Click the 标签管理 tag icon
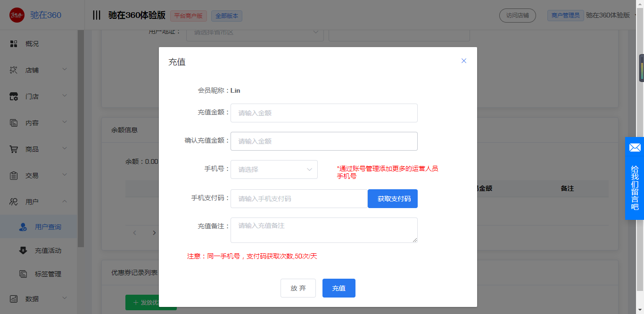The image size is (644, 314). coord(23,274)
